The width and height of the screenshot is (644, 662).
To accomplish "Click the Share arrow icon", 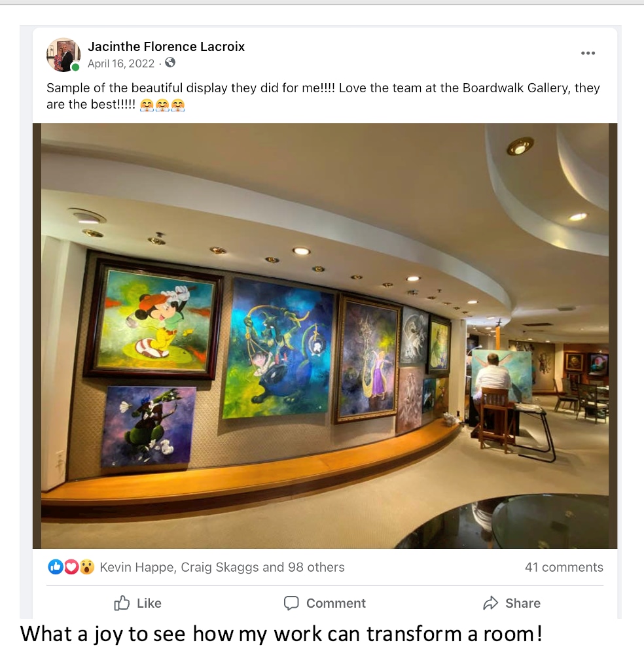I will [491, 603].
